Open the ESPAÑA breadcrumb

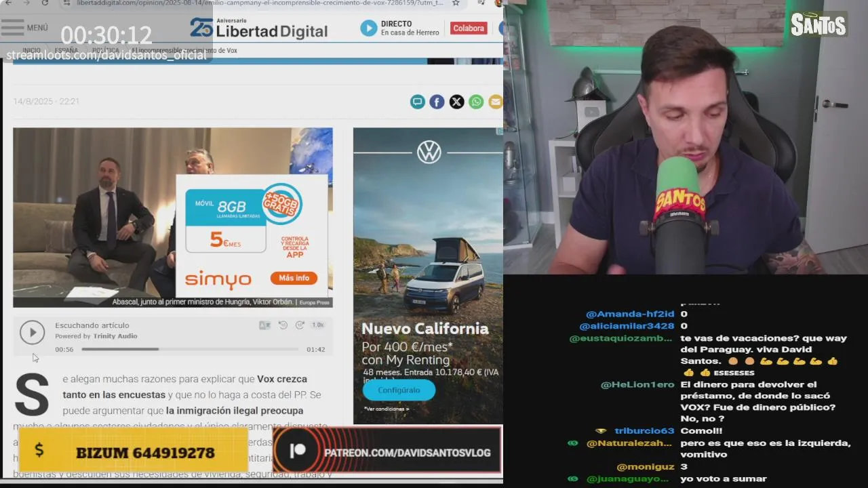66,50
